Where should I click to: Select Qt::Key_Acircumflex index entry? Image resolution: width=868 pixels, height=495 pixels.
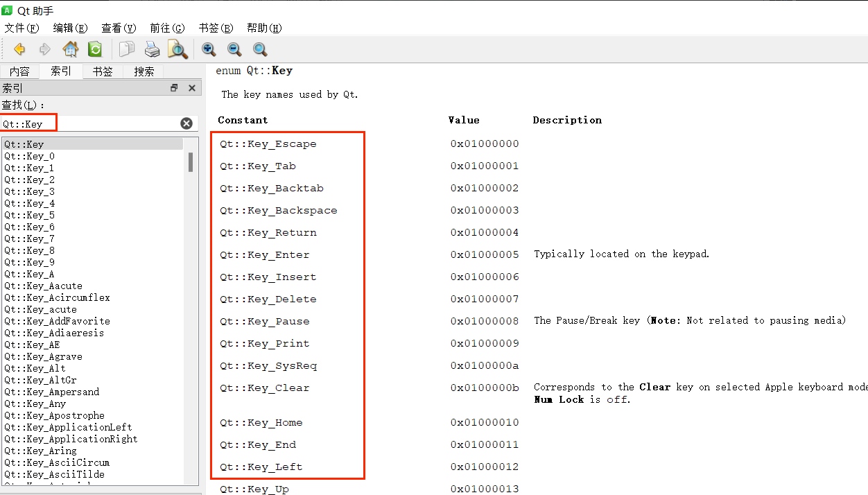click(92, 297)
